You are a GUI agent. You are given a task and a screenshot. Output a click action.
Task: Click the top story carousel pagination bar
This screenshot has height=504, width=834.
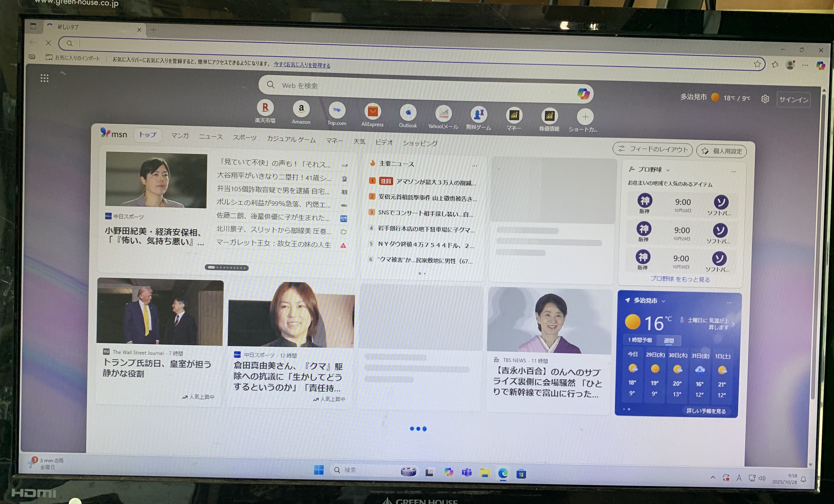[227, 267]
